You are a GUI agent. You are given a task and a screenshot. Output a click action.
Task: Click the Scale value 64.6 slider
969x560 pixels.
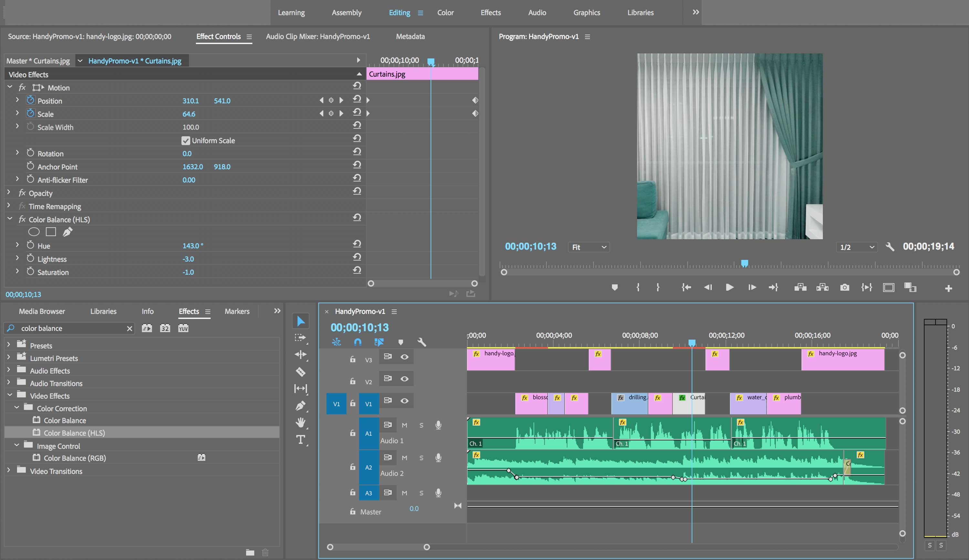[189, 114]
